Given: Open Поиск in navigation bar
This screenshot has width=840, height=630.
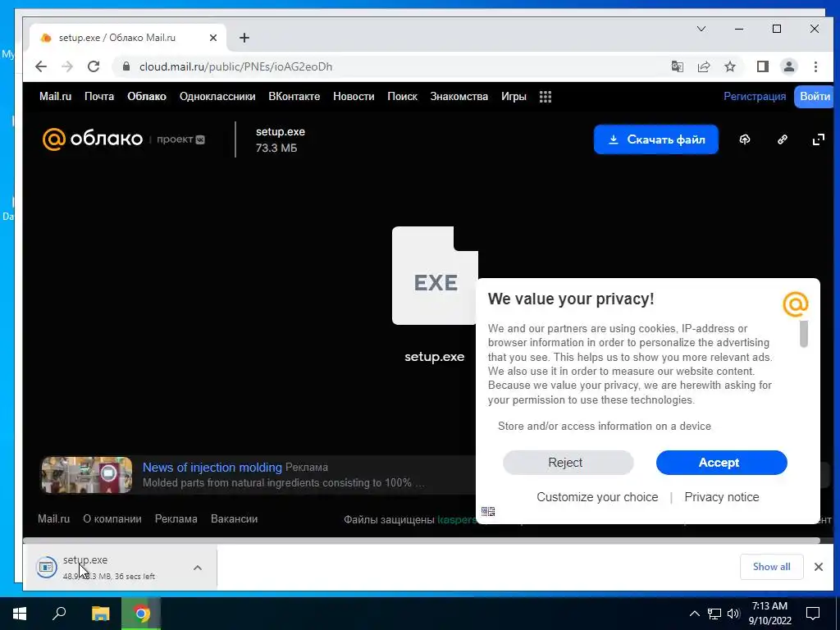Looking at the screenshot, I should click(x=402, y=97).
